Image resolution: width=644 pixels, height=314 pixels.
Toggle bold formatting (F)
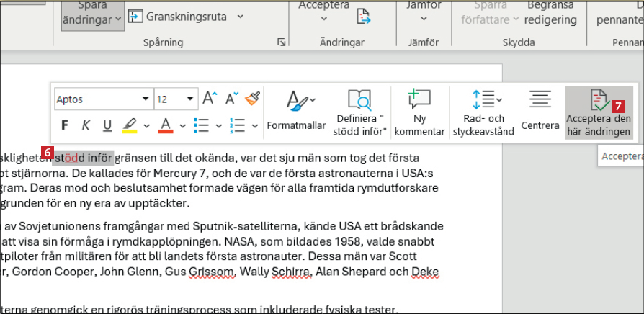click(65, 125)
